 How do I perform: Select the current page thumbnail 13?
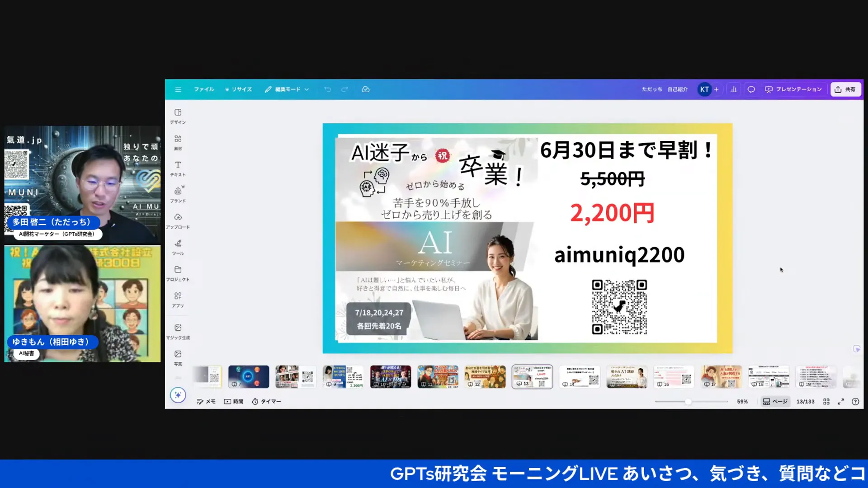pos(532,377)
